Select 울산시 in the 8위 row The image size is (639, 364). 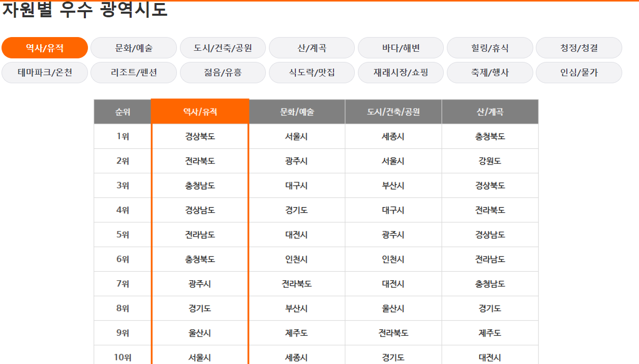[x=393, y=309]
